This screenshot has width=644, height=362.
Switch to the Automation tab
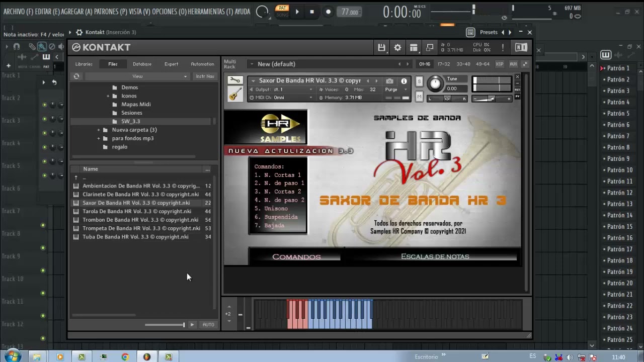[202, 64]
